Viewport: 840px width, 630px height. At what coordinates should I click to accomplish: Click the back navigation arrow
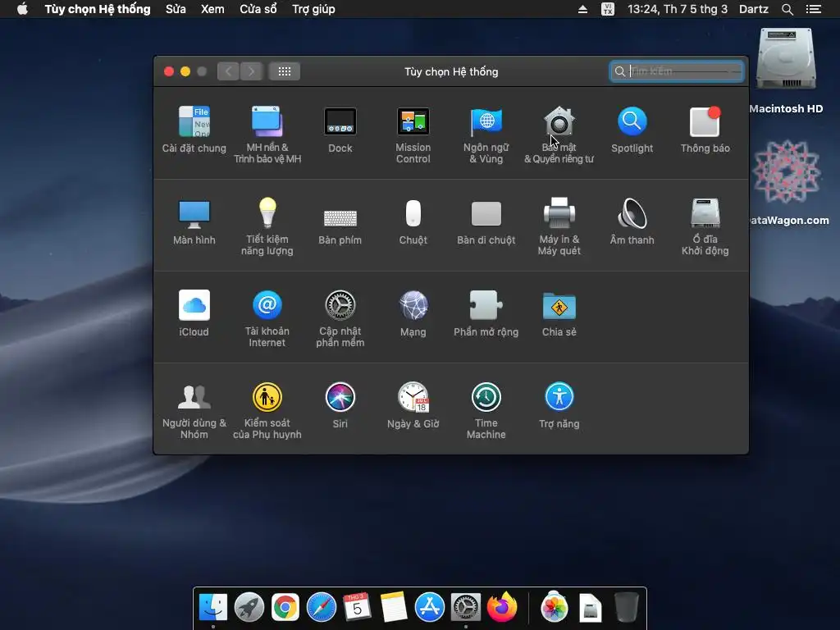pyautogui.click(x=228, y=71)
